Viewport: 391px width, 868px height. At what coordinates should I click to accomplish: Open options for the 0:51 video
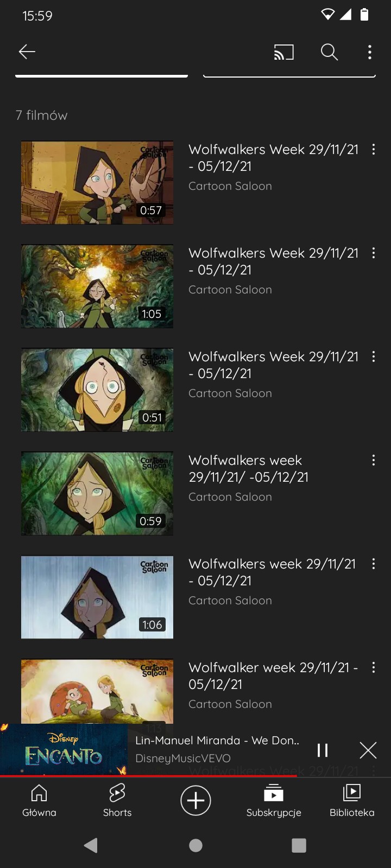point(374,356)
